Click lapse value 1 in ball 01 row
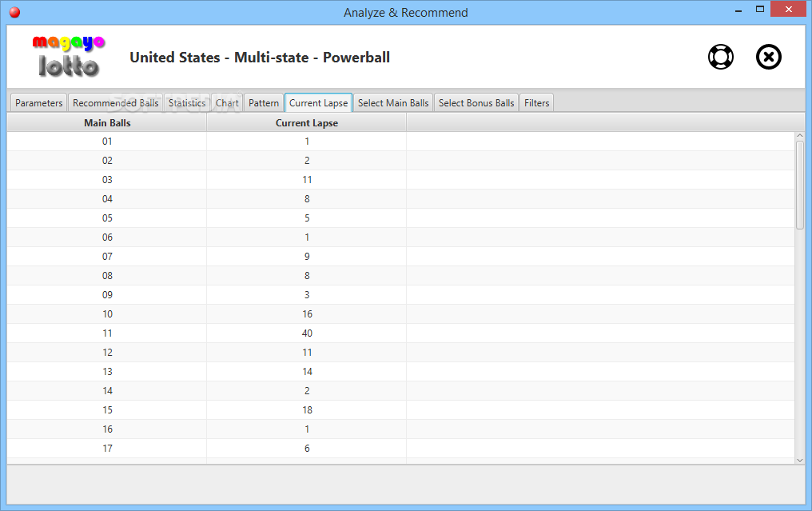Screen dimensions: 812x511 tap(307, 142)
